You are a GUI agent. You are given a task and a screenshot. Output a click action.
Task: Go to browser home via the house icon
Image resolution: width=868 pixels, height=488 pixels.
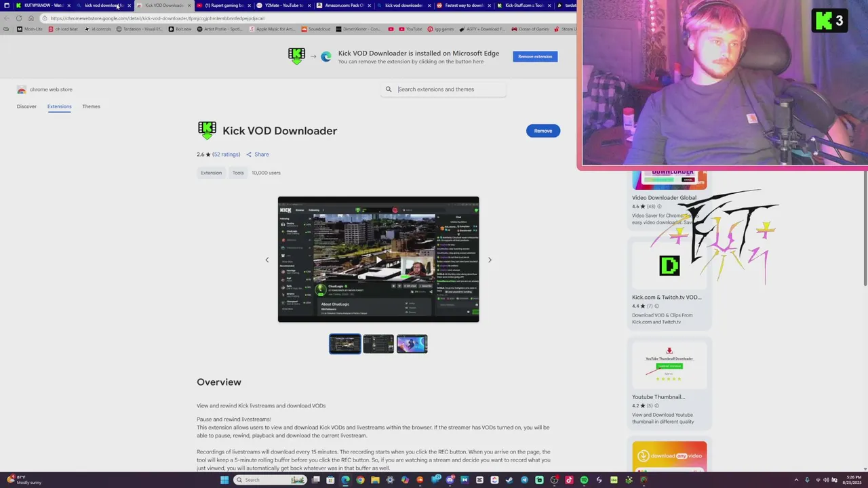(31, 18)
